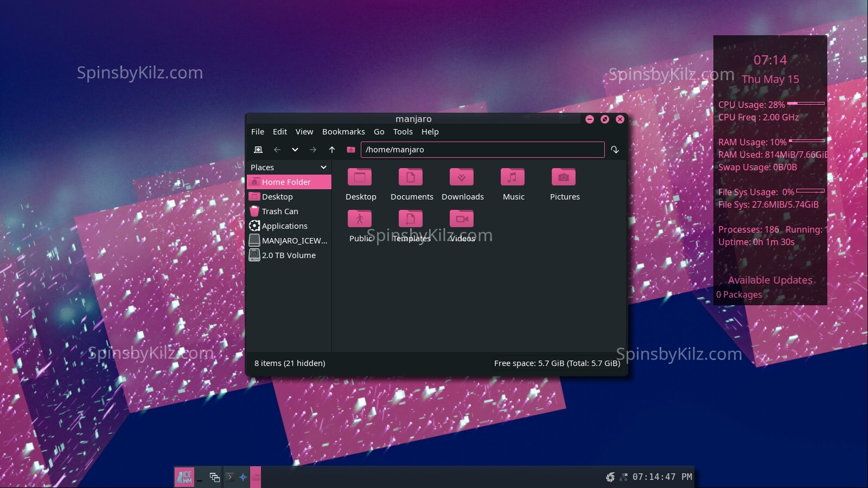Viewport: 868px width, 488px height.
Task: Click the taskbar clock 07:14:47 PM
Action: [662, 477]
